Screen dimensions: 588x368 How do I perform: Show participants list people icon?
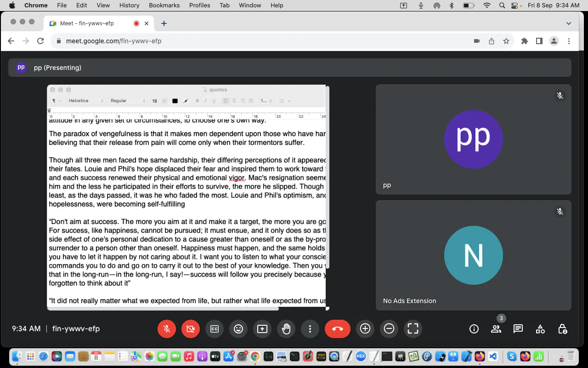coord(496,329)
